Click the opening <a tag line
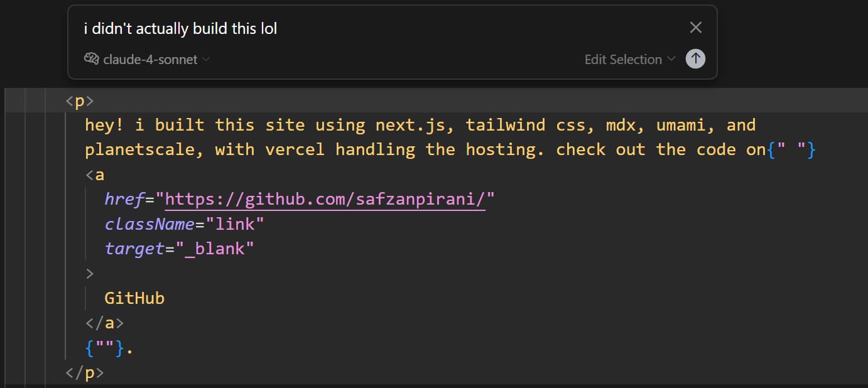 (95, 175)
